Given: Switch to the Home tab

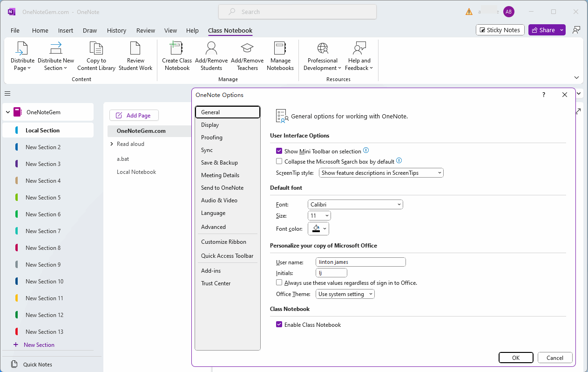Looking at the screenshot, I should pos(40,30).
